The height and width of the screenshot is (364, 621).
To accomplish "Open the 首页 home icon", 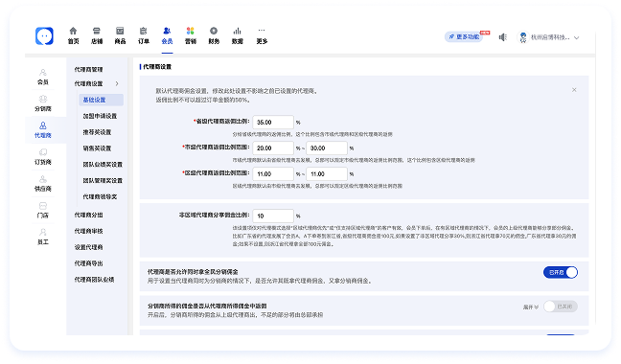I will pos(73,31).
